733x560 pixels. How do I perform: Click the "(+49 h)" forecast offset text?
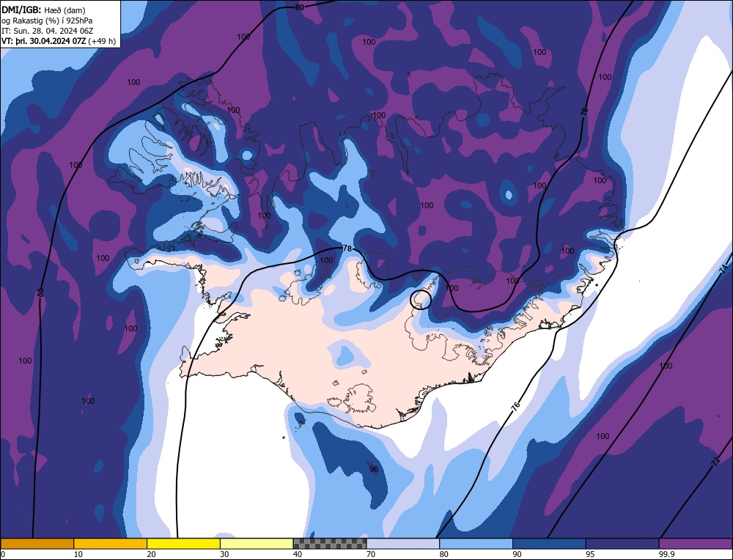click(102, 41)
